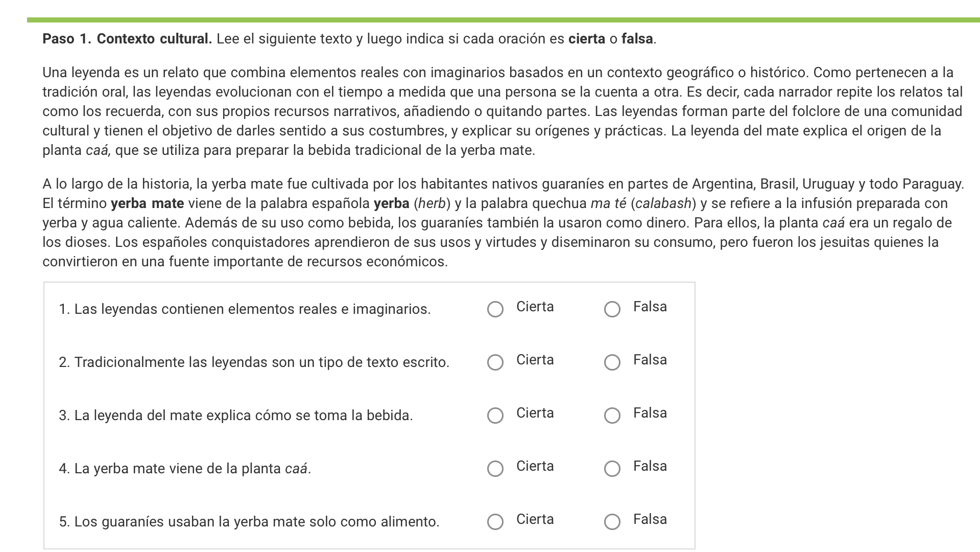Image resolution: width=980 pixels, height=552 pixels.
Task: Mark statement 2 texto escrito as Falsa
Action: click(x=612, y=362)
